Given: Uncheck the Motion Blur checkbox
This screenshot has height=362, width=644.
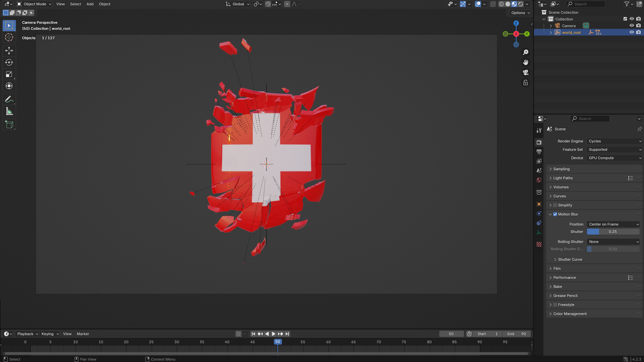Looking at the screenshot, I should click(555, 214).
